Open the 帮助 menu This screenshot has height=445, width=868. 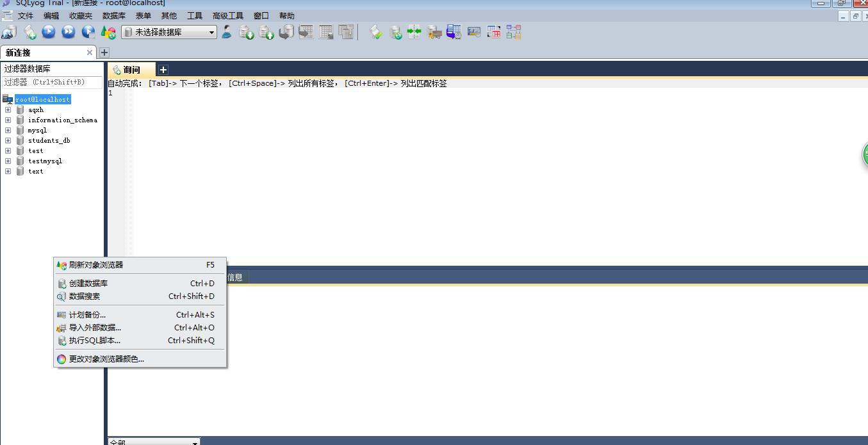click(287, 16)
